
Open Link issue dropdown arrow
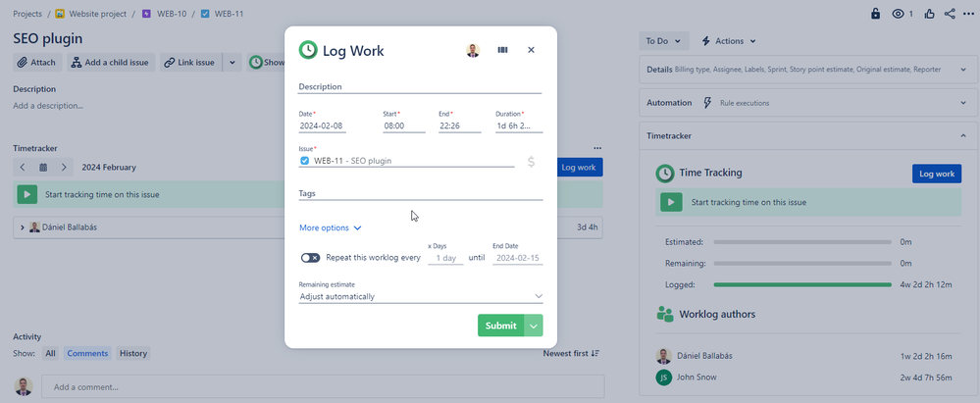232,63
